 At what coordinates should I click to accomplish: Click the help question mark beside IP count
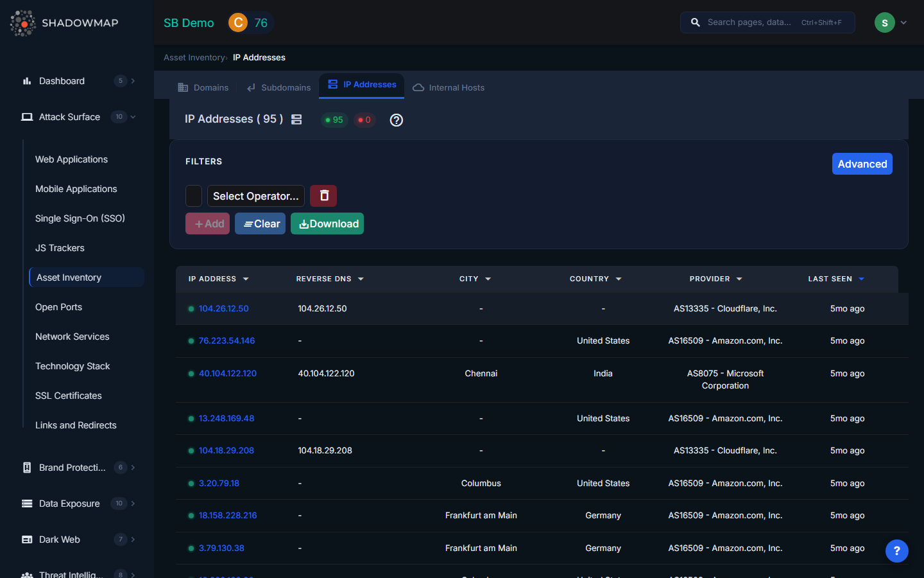click(397, 120)
